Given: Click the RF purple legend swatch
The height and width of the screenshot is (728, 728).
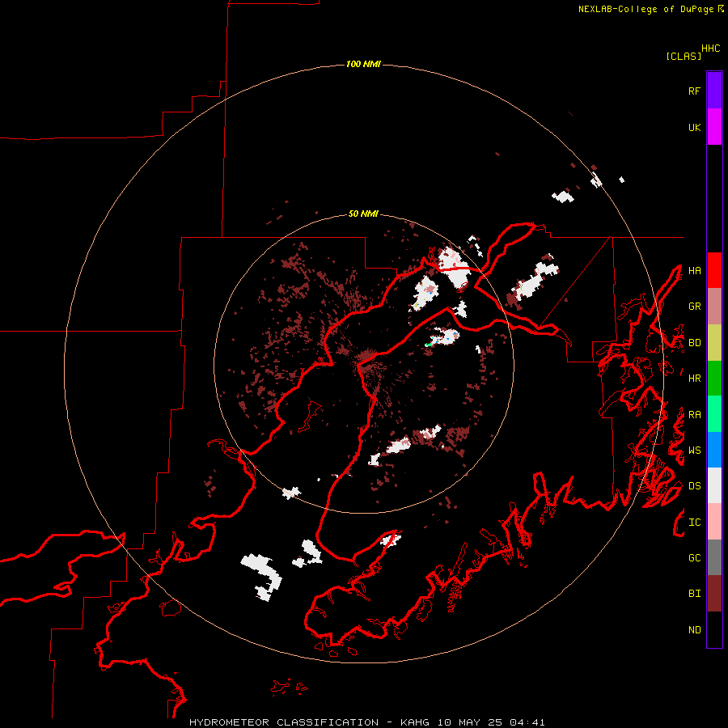Looking at the screenshot, I should (x=714, y=91).
